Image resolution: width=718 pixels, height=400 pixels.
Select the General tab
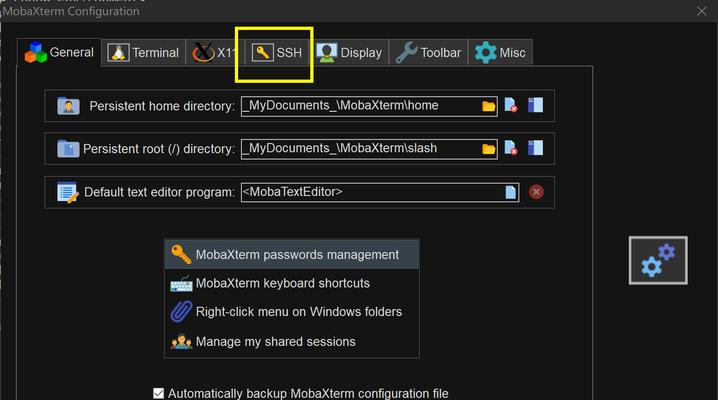coord(59,52)
